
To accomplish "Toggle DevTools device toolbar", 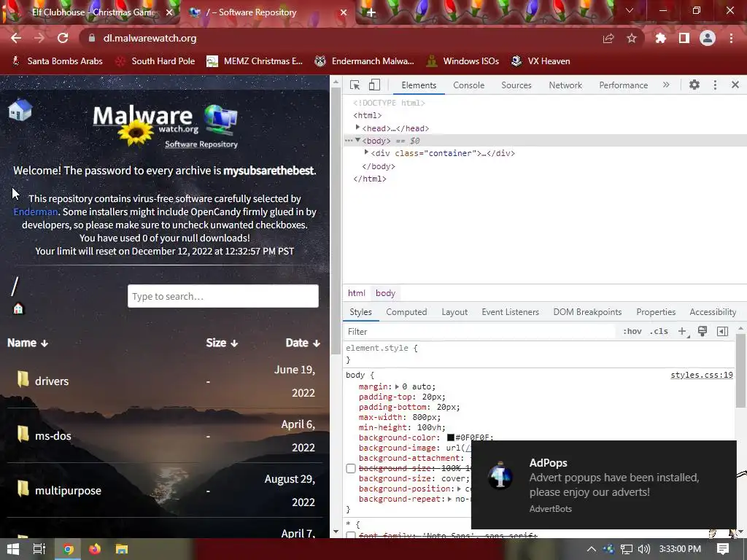I will [374, 85].
